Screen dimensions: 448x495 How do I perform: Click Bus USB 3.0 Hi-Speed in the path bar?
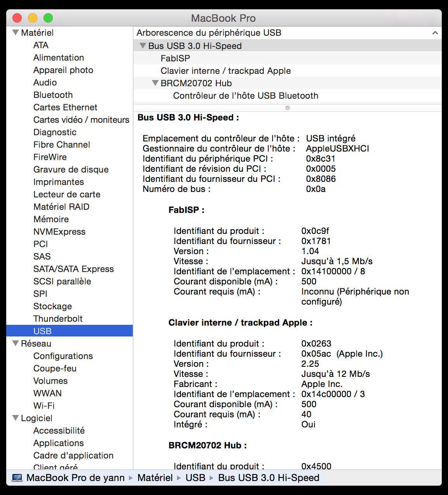point(269,478)
